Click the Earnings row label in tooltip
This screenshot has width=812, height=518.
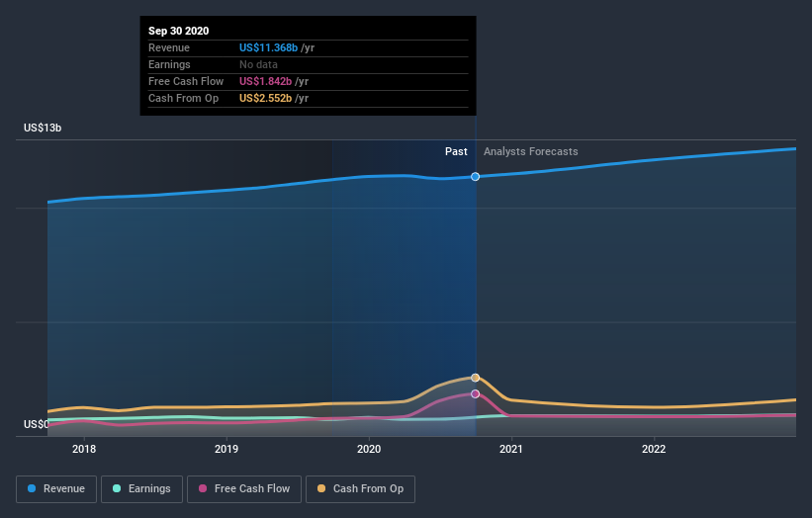point(169,64)
